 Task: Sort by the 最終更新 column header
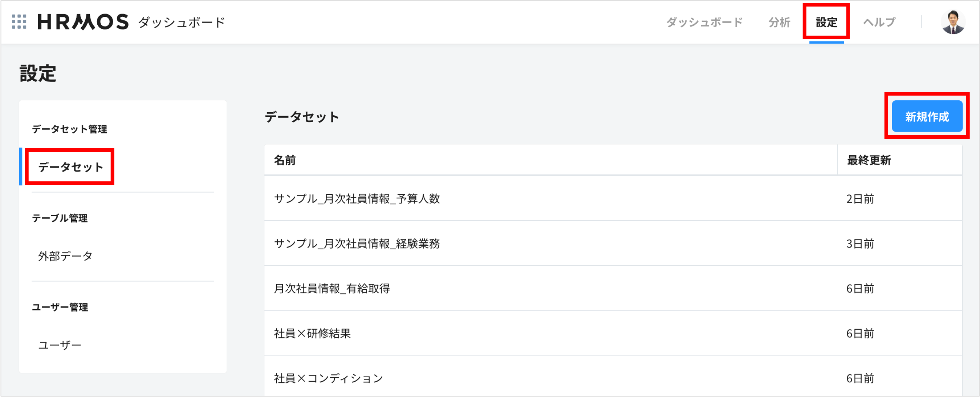(x=869, y=160)
